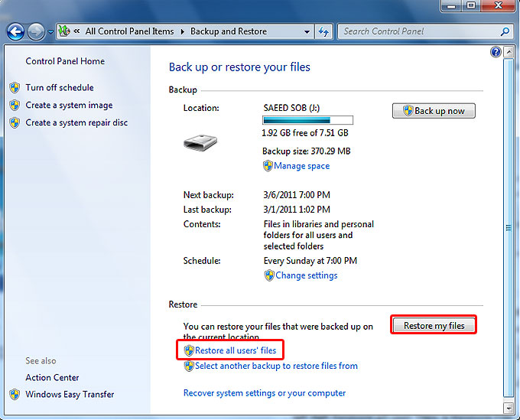Click shield icon beside system repair disc

click(15, 122)
